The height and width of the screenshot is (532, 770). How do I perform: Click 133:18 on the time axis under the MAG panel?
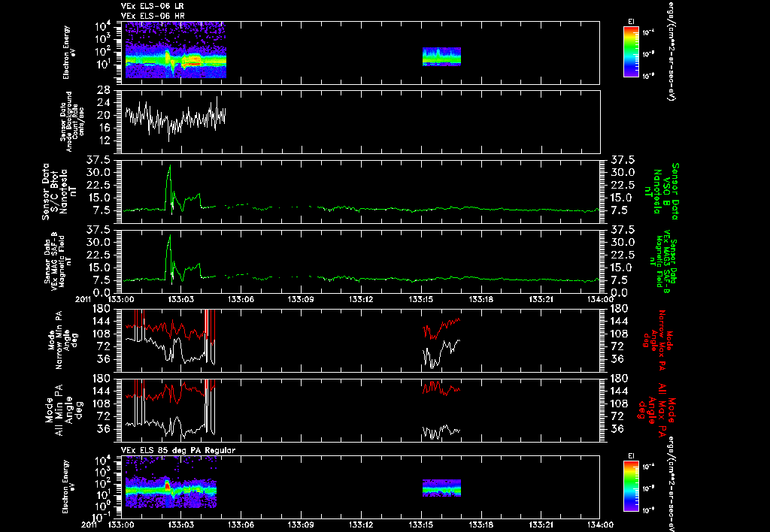point(480,299)
